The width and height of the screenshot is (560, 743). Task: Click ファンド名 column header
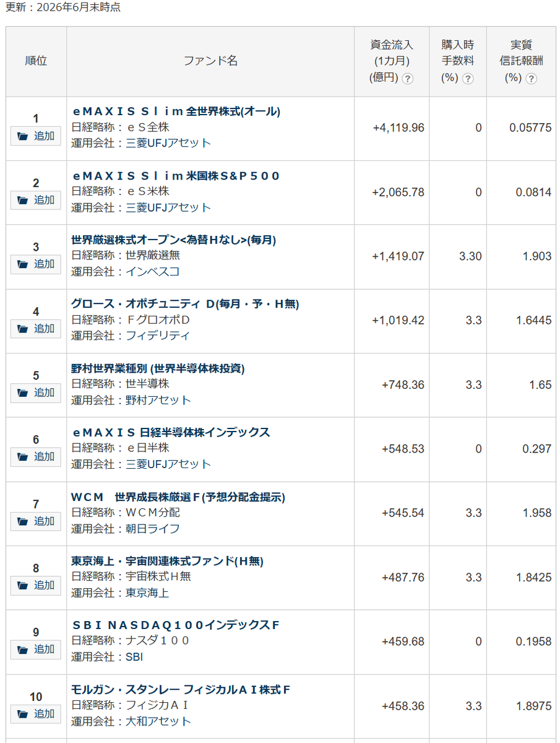210,61
